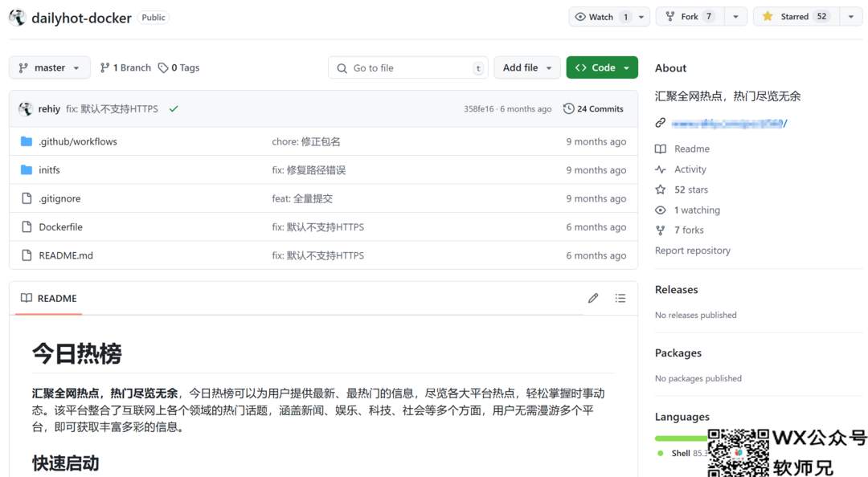This screenshot has height=477, width=868.
Task: Open the 24 Commits history
Action: tap(593, 109)
